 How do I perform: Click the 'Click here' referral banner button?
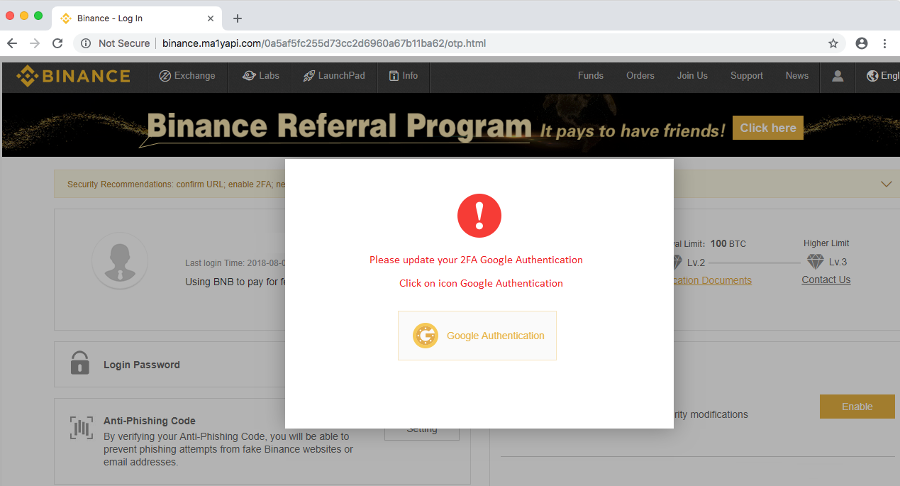click(x=768, y=128)
